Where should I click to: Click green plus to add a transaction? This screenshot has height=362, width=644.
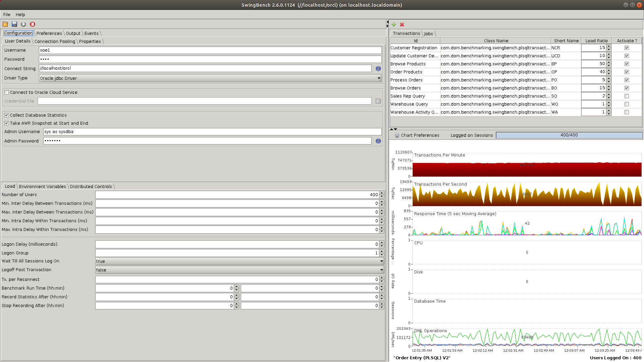click(394, 24)
